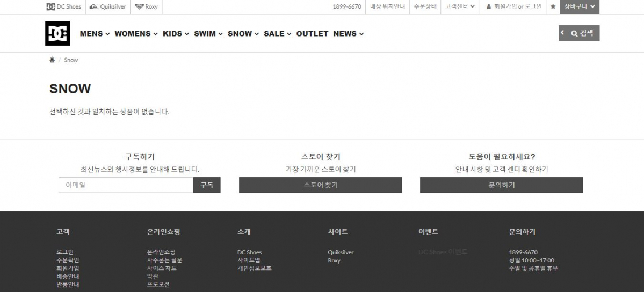Open the wishlist star icon
Image resolution: width=644 pixels, height=292 pixels.
(553, 7)
